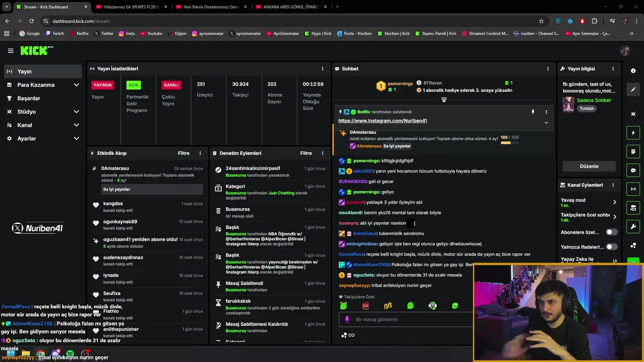Image resolution: width=644 pixels, height=362 pixels.
Task: Click the utku1907 username in chat
Action: (x=363, y=171)
